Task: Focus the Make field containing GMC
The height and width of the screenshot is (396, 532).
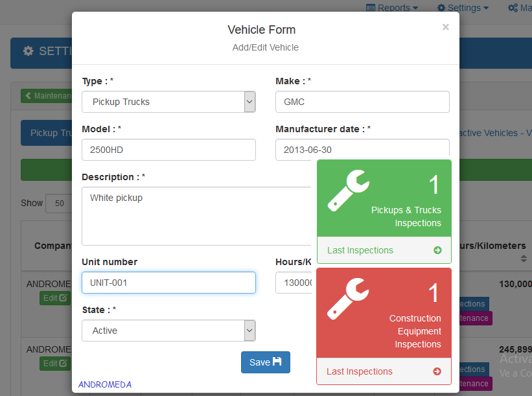Action: point(362,102)
